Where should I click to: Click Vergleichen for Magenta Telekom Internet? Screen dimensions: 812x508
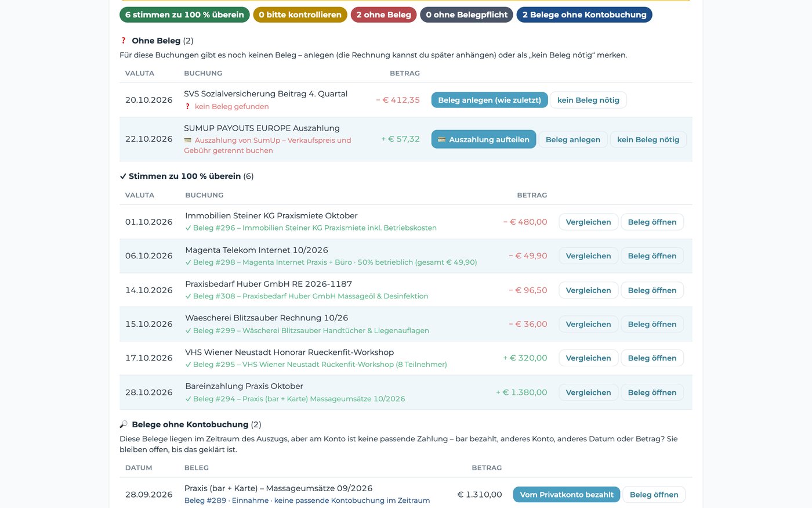point(588,256)
